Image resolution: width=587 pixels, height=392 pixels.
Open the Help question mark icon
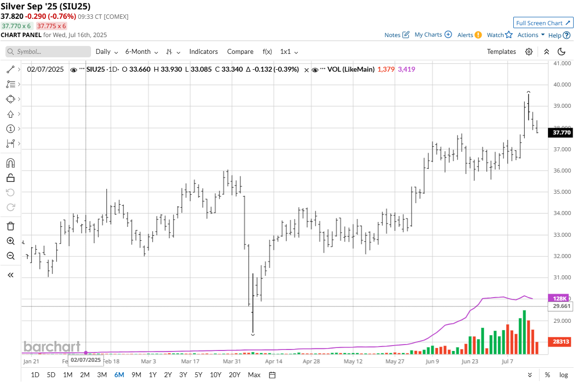[567, 35]
